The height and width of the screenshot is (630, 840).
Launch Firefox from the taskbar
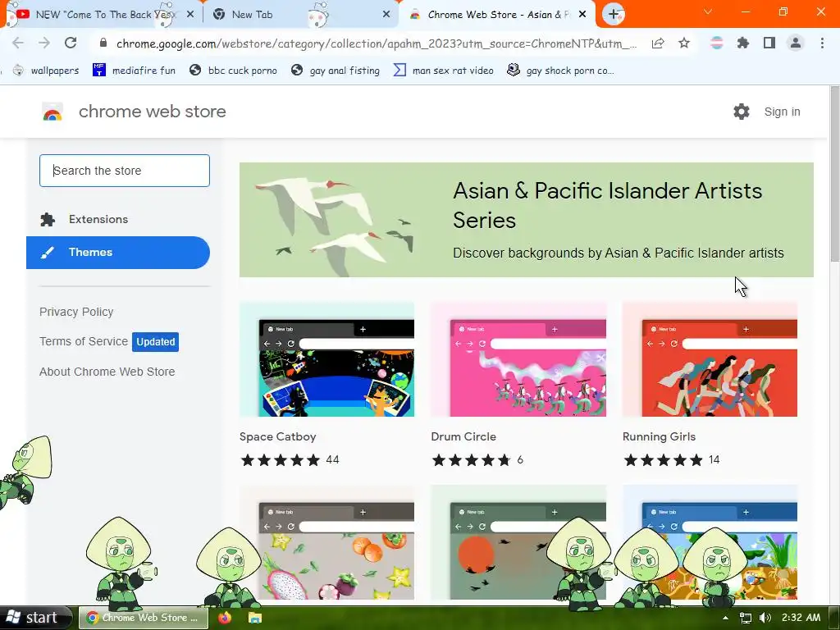point(225,618)
